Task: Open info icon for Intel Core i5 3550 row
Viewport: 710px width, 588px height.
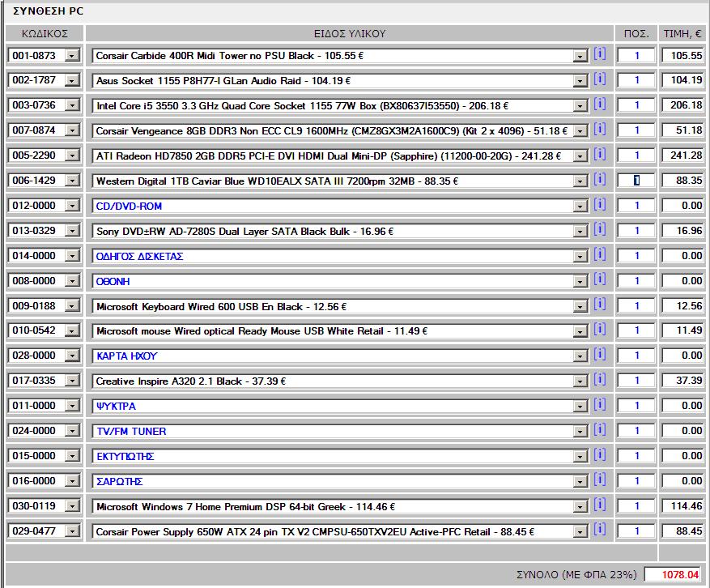Action: [600, 104]
